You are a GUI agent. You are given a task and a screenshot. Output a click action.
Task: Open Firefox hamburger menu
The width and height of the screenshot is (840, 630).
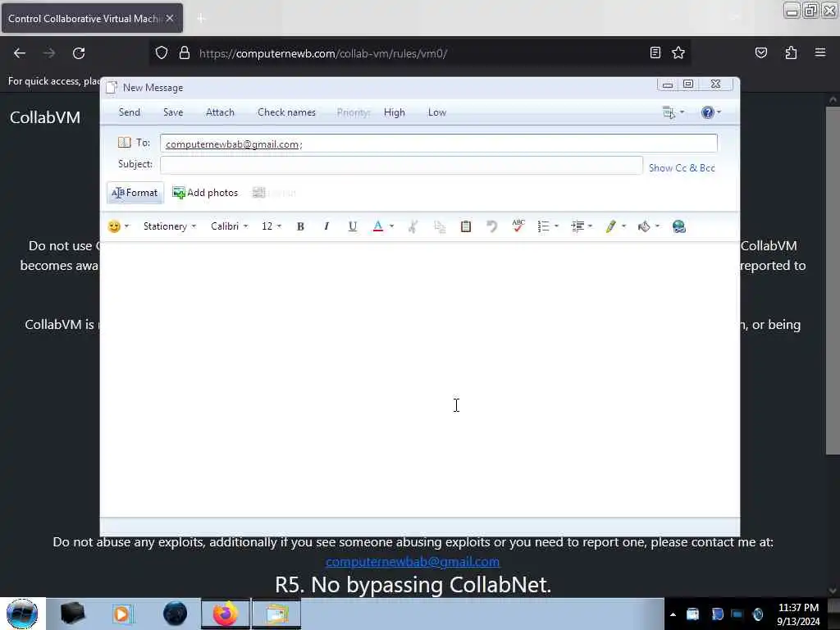[820, 52]
